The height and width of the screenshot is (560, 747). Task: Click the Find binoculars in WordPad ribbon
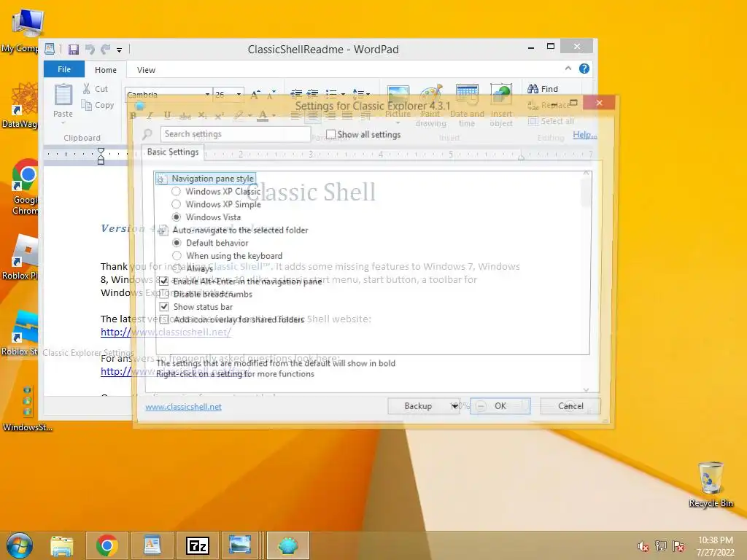tap(533, 88)
